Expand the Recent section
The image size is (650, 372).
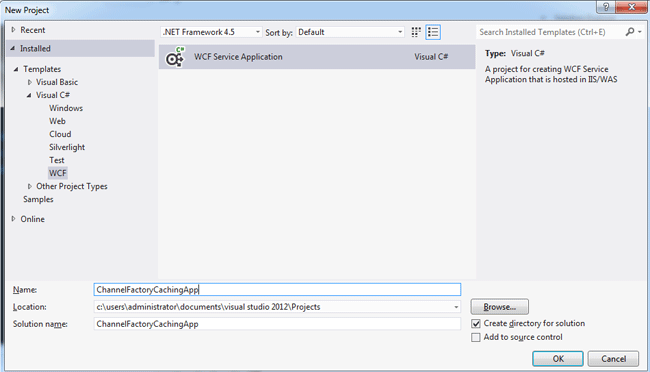(13, 30)
